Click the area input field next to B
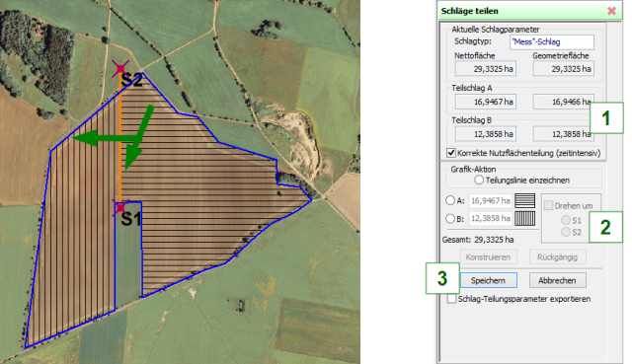Screen dimensions: 632x364 click(491, 219)
